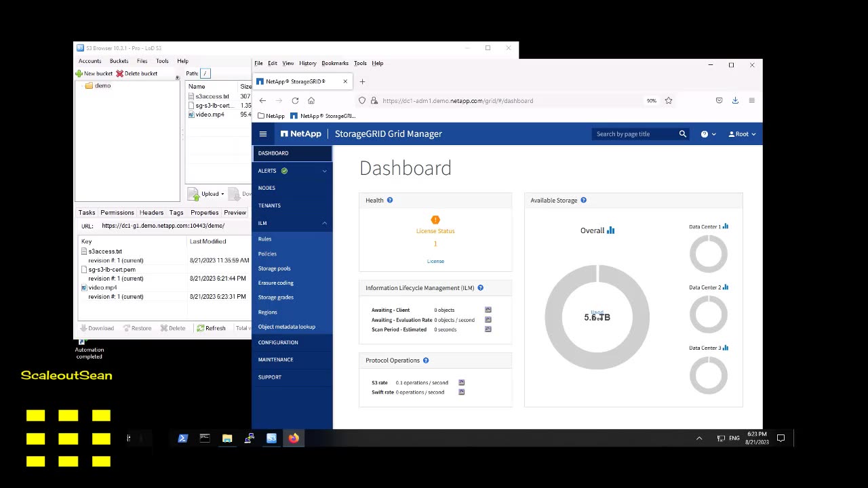This screenshot has width=868, height=488.
Task: Close the NetApp StorageGRID tab
Action: 345,82
